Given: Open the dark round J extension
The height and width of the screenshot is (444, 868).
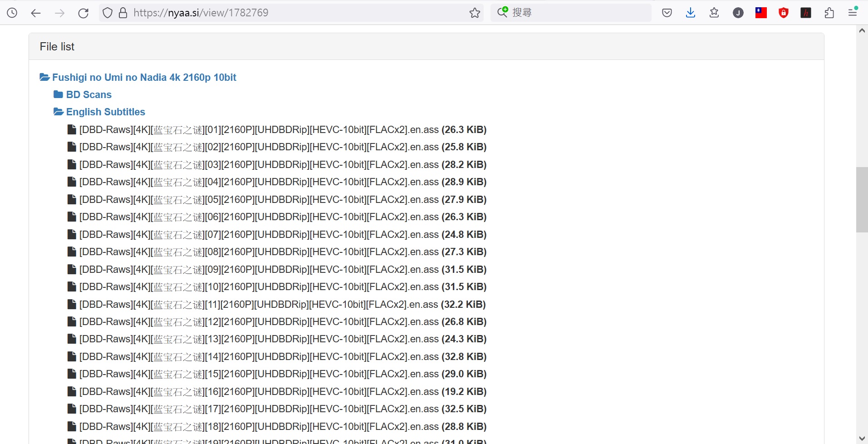Looking at the screenshot, I should [x=738, y=13].
